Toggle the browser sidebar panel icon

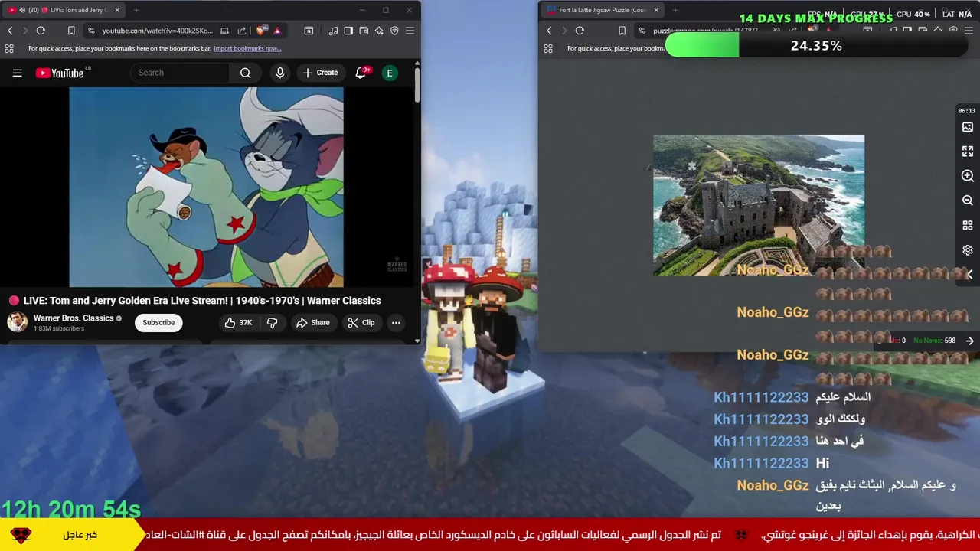pyautogui.click(x=348, y=31)
